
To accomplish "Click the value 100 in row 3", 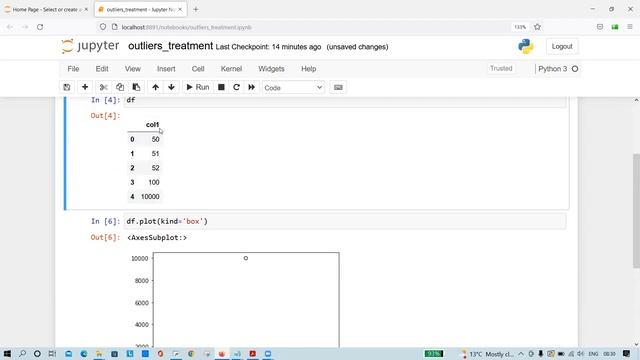I will click(x=154, y=182).
